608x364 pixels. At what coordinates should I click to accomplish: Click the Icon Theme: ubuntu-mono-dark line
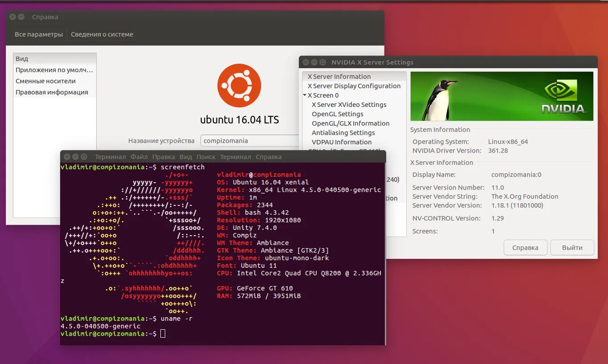(273, 258)
